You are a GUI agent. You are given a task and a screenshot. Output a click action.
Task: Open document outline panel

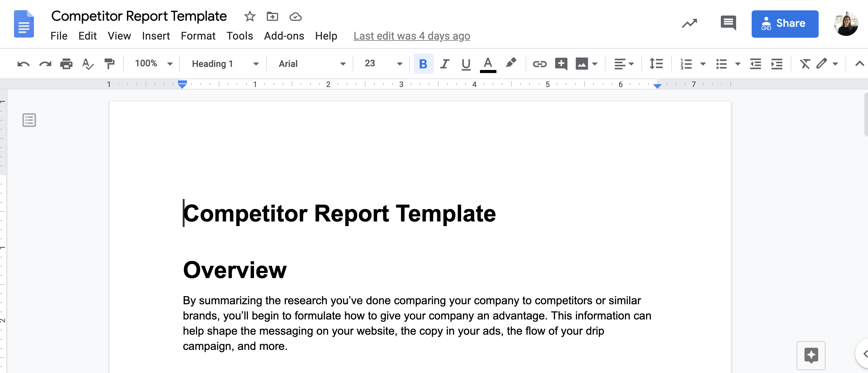pos(29,120)
